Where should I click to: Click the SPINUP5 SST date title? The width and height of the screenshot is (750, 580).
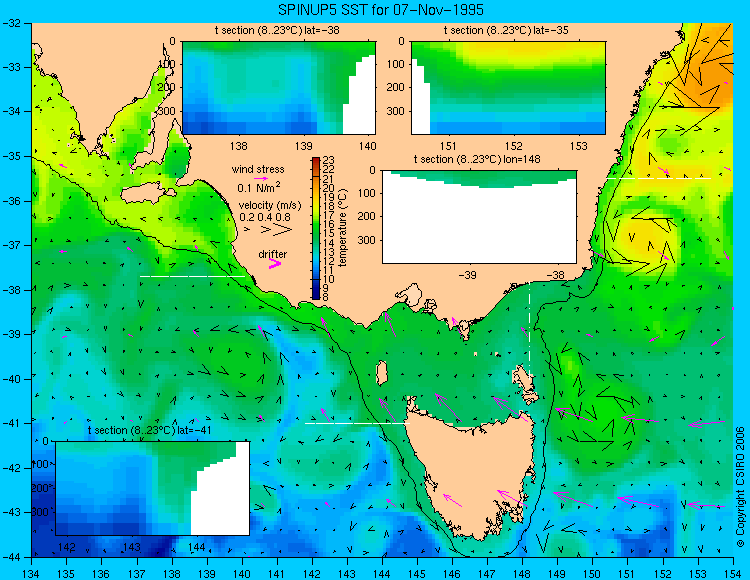(x=381, y=10)
